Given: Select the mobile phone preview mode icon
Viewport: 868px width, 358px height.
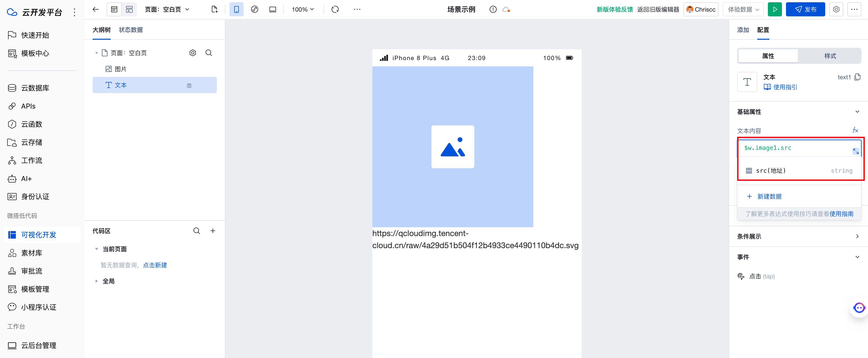Looking at the screenshot, I should click(x=236, y=10).
